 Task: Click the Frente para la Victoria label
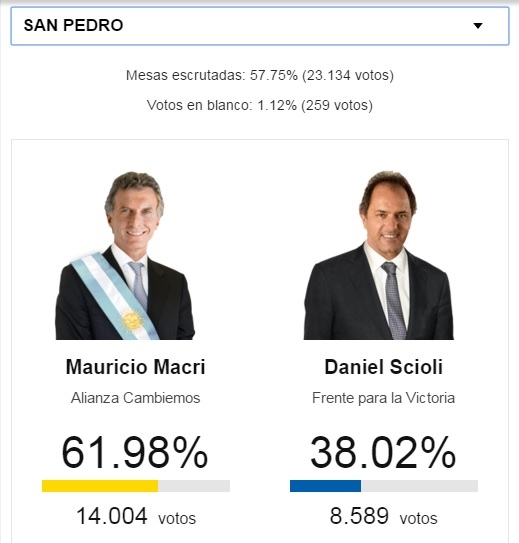[x=383, y=398]
